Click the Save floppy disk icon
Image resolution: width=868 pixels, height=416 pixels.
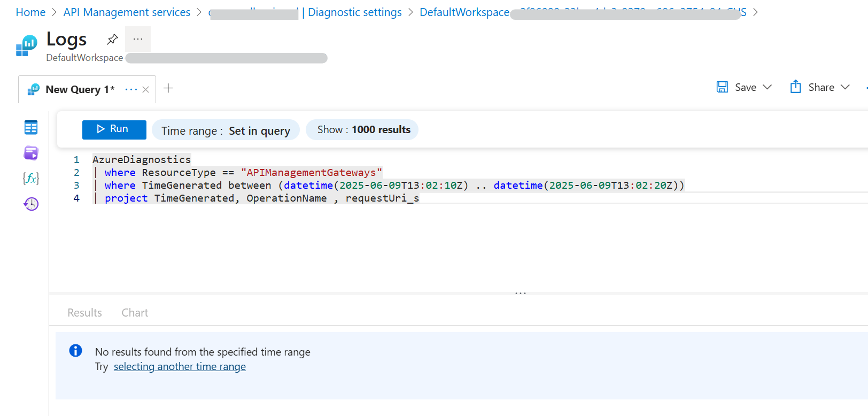[x=722, y=87]
